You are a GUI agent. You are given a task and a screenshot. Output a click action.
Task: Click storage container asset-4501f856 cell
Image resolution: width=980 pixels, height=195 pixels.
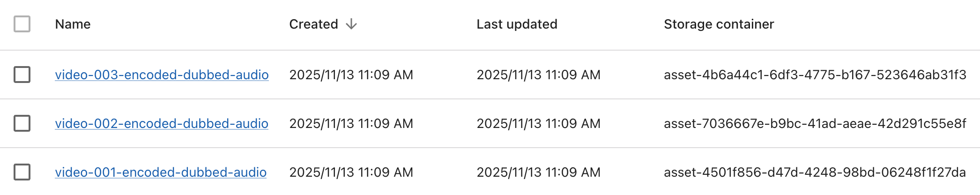[815, 172]
